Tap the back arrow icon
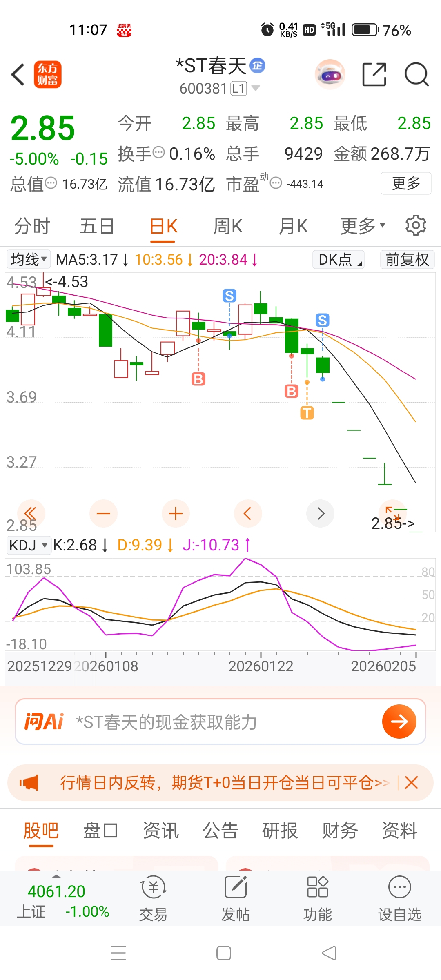Screen dimensions: 441x980 click(18, 75)
